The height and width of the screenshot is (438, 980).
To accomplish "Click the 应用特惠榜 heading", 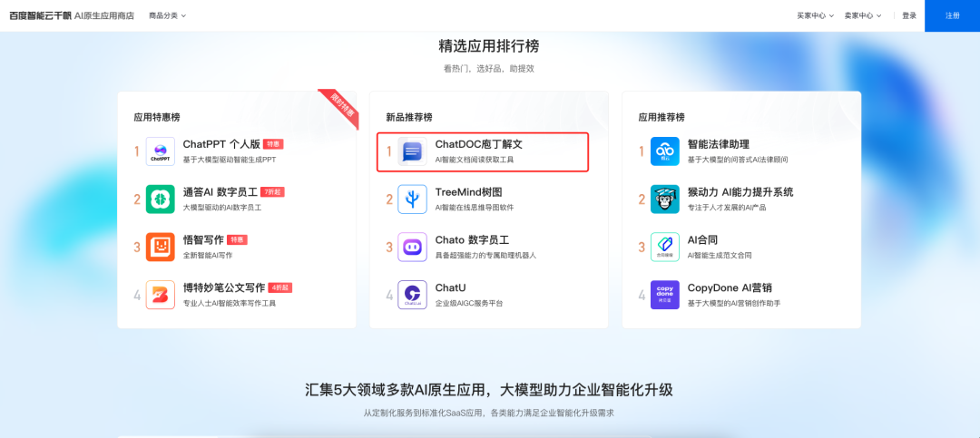I will point(157,117).
